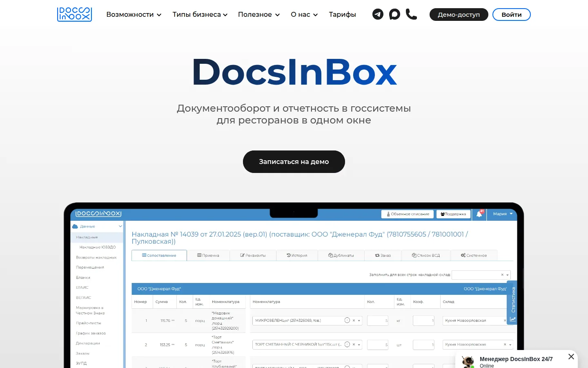Select Возвраты накладных in the sidebar
This screenshot has width=588, height=368.
[96, 257]
